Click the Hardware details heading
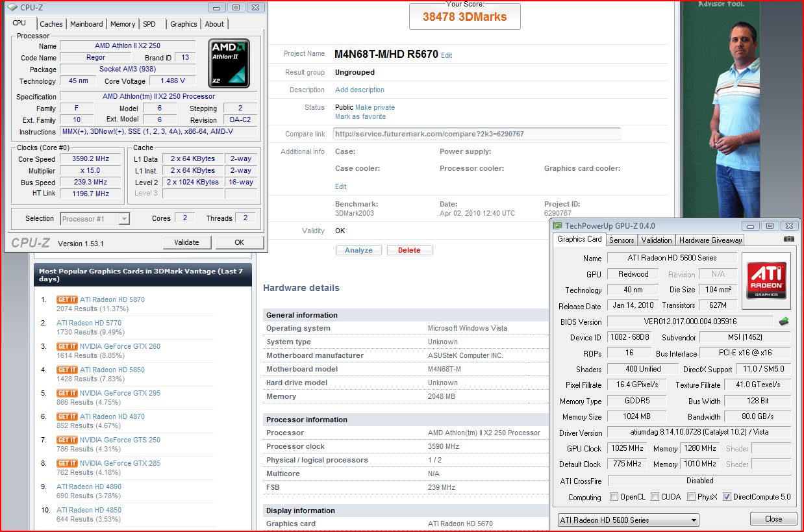 click(301, 288)
